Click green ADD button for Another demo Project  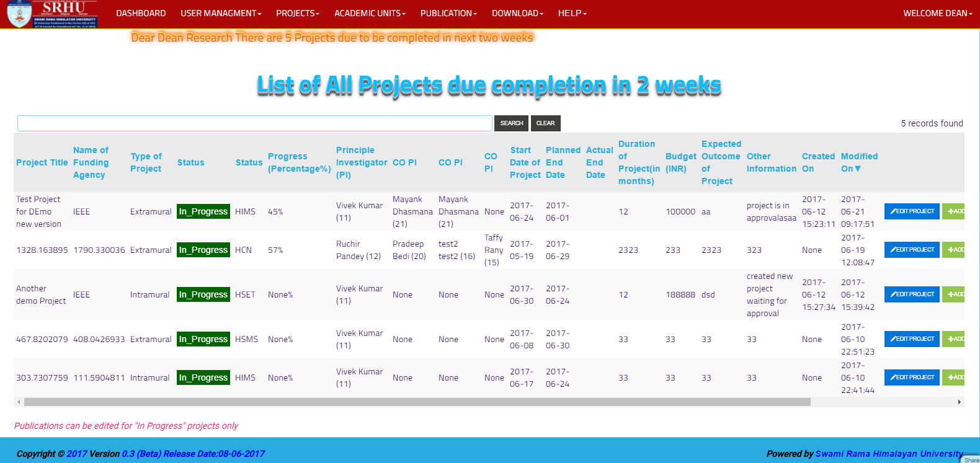click(x=953, y=294)
